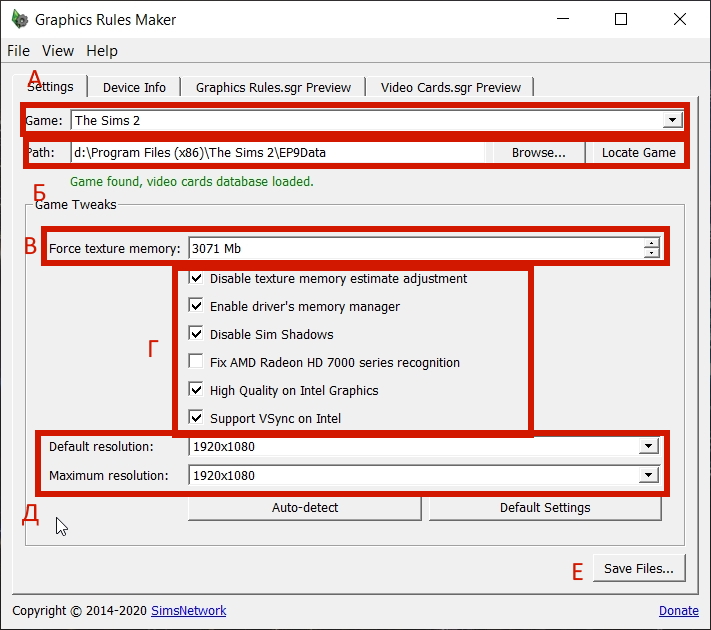Toggle Enable driver's memory manager checkbox
Screen dimensions: 711x630
[196, 306]
